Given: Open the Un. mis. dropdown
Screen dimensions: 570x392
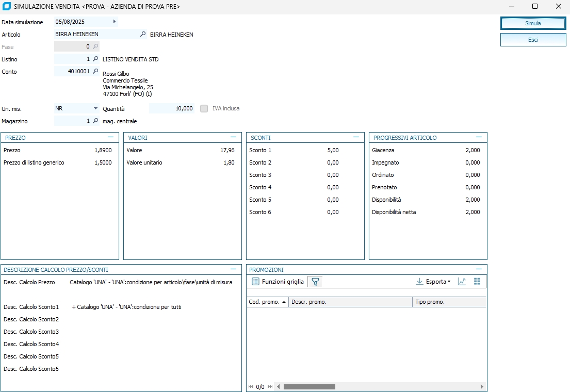Looking at the screenshot, I should (95, 109).
